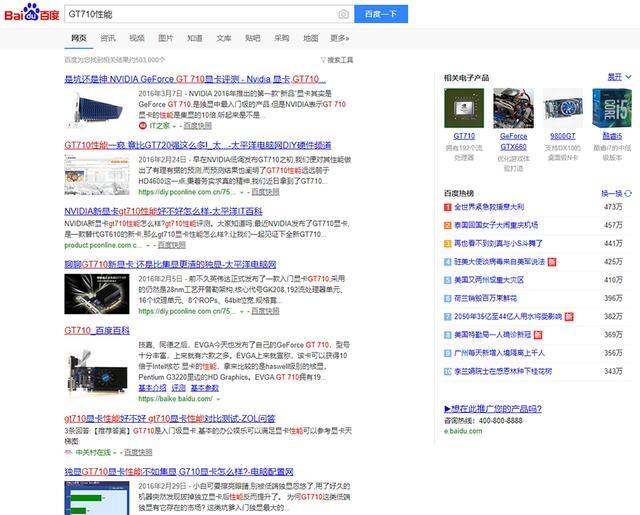Open hot topic 美国又两州成重大灾区

(x=489, y=280)
